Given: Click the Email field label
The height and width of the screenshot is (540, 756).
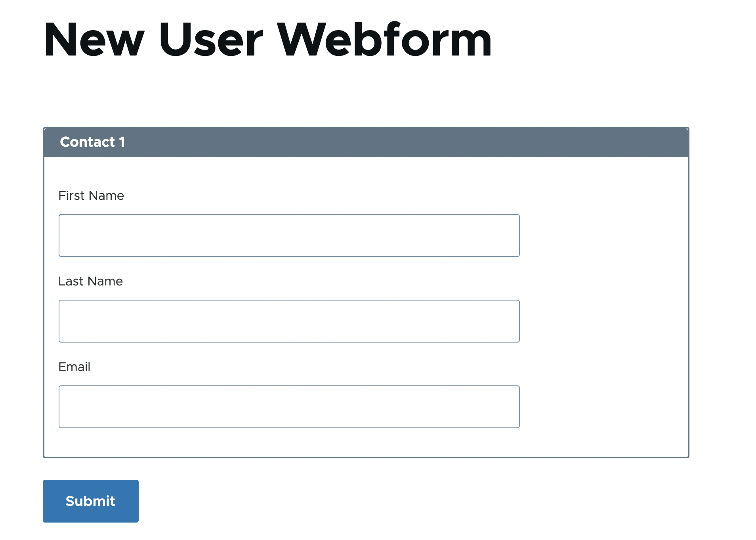Looking at the screenshot, I should coord(74,367).
